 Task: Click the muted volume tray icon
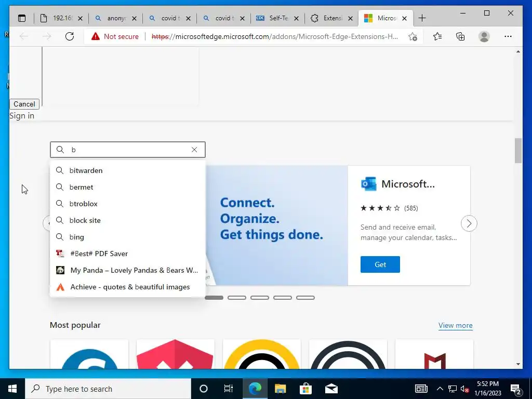click(465, 389)
